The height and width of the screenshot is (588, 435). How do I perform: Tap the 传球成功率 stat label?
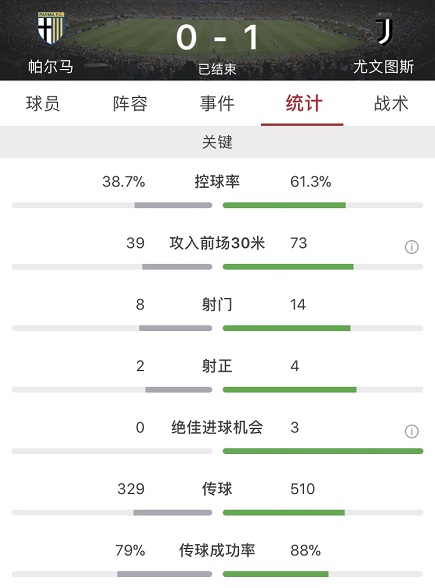(x=217, y=550)
